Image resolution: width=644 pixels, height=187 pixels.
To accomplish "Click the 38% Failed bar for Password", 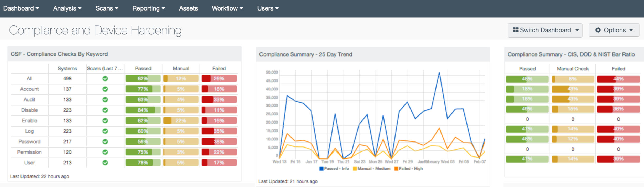I will (219, 141).
